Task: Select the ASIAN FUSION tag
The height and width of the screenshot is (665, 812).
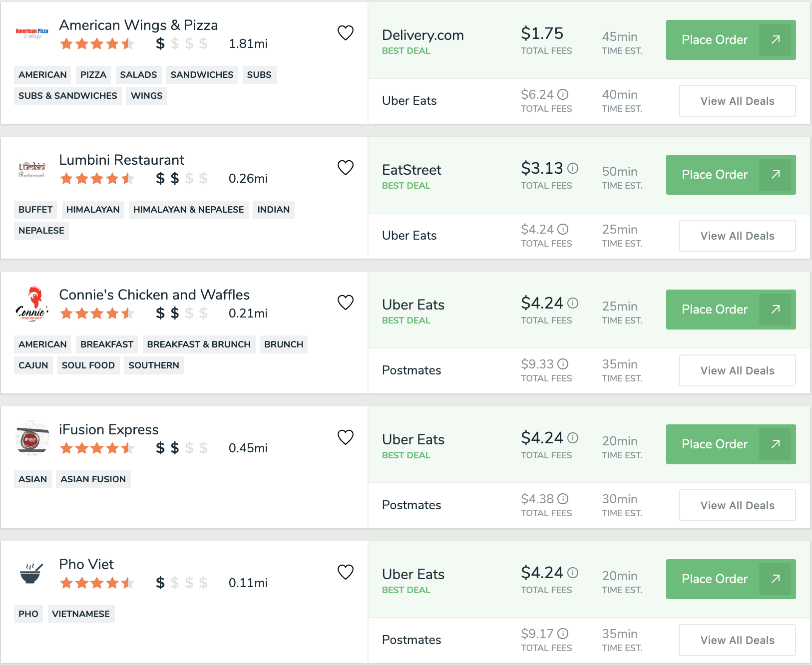Action: pos(93,479)
